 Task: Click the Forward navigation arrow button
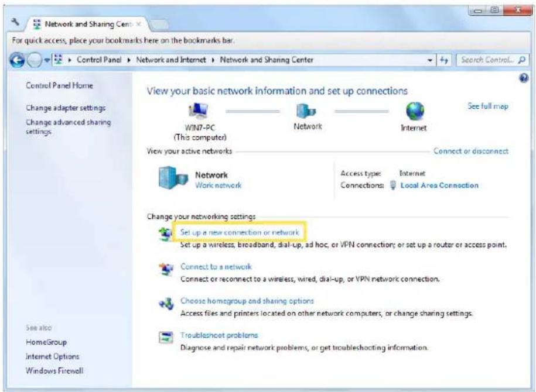pyautogui.click(x=34, y=60)
